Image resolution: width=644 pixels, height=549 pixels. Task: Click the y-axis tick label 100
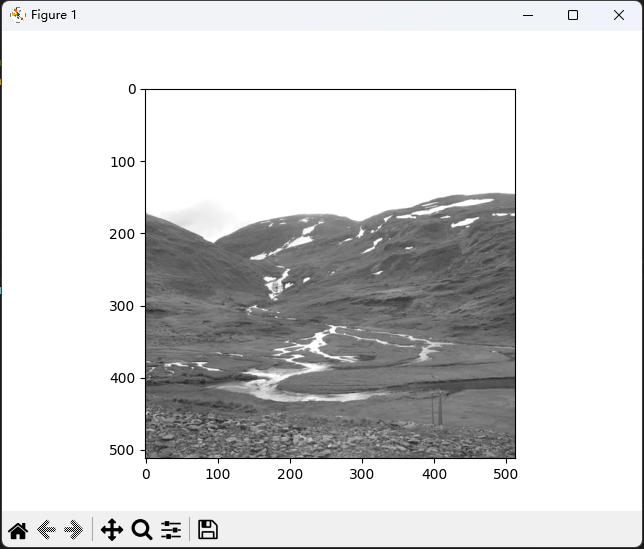(123, 162)
